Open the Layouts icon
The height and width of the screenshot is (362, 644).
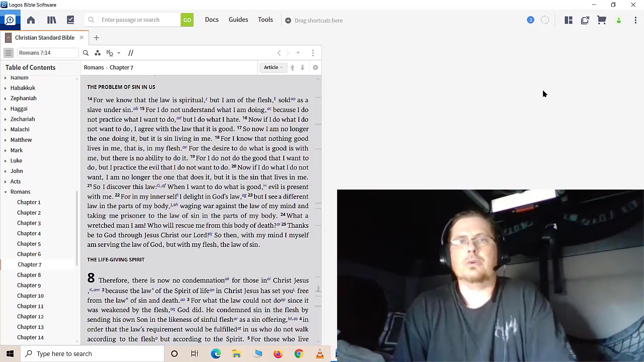[x=569, y=20]
